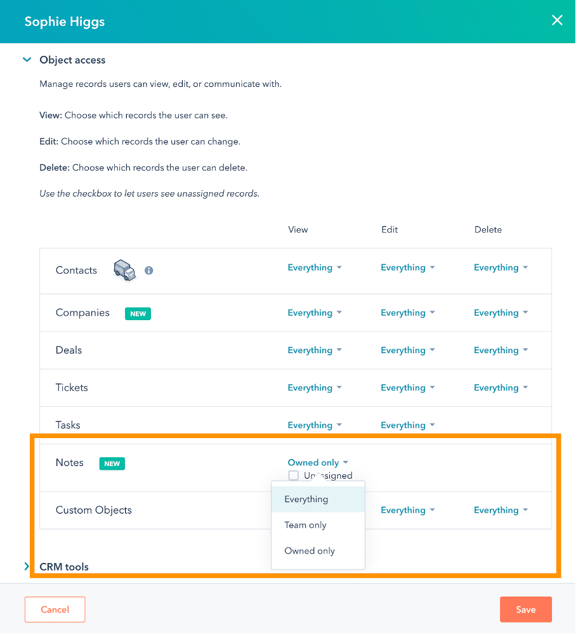
Task: Click the Cancel button
Action: click(x=55, y=609)
